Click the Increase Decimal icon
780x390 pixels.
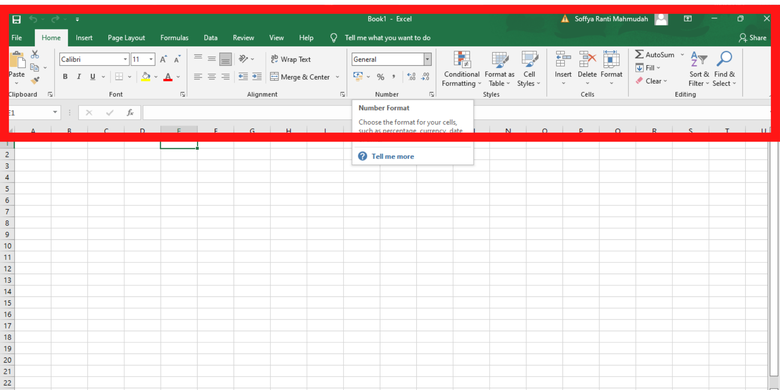[x=411, y=77]
